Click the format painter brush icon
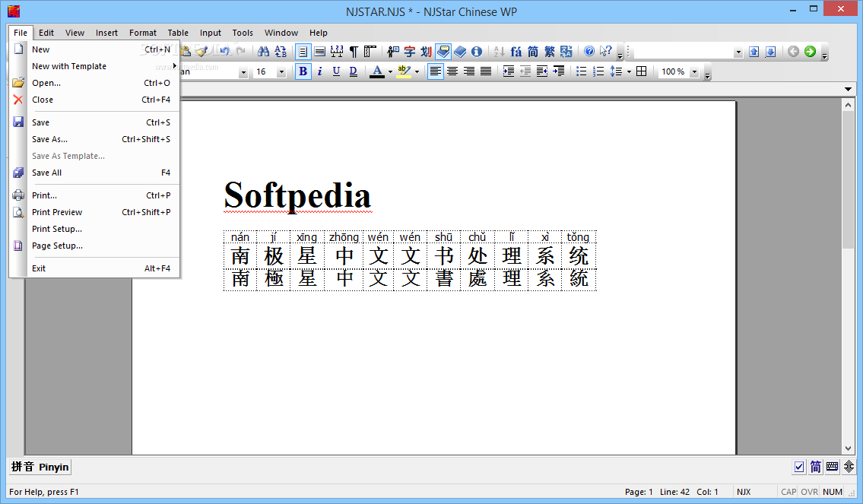The width and height of the screenshot is (863, 504). click(202, 51)
